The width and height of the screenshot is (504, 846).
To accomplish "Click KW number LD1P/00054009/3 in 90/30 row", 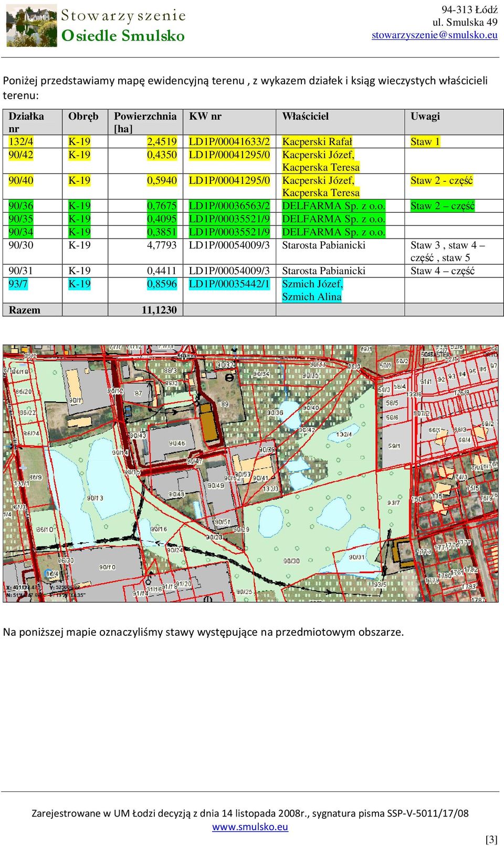I will pos(229,245).
